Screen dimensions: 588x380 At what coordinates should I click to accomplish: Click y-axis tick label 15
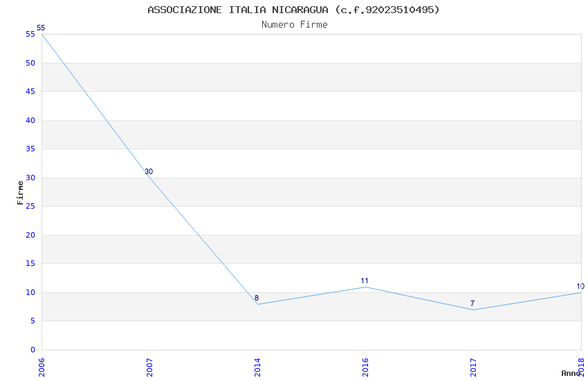pyautogui.click(x=30, y=263)
